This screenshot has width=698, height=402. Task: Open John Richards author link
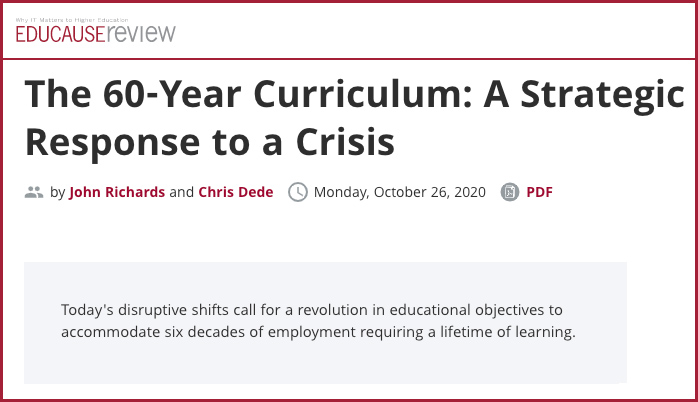[117, 192]
